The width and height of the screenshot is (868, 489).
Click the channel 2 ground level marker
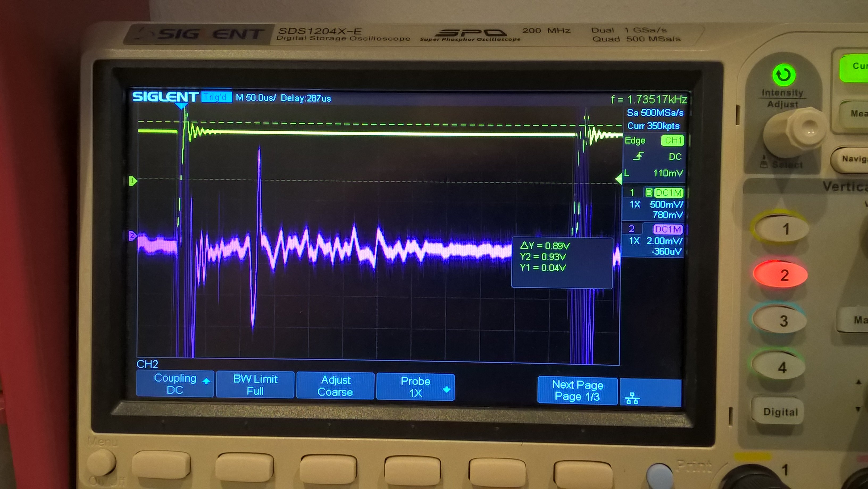(x=132, y=235)
